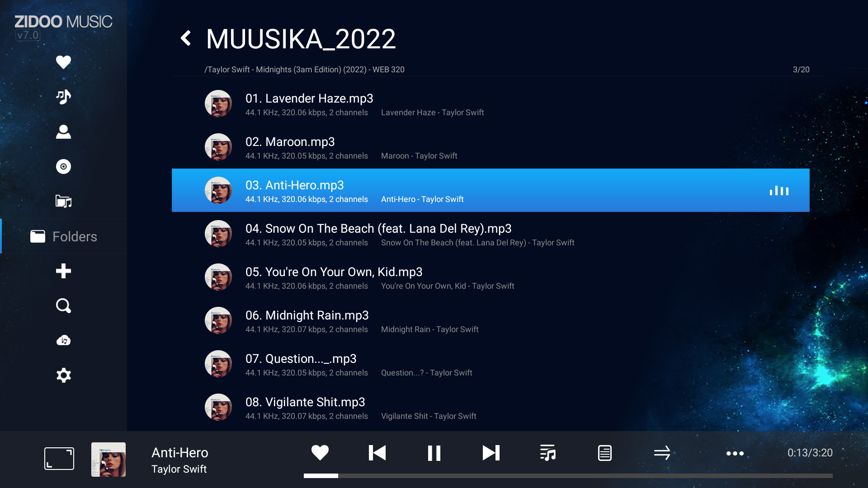Viewport: 868px width, 488px height.
Task: Play 08. Vigilante Shit.mp3
Action: 491,408
